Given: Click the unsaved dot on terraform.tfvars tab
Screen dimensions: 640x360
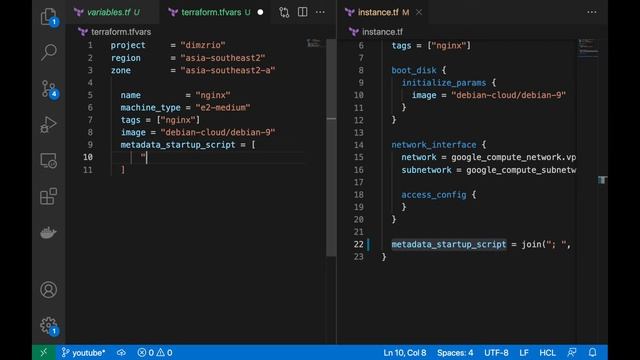Looking at the screenshot, I should 260,12.
